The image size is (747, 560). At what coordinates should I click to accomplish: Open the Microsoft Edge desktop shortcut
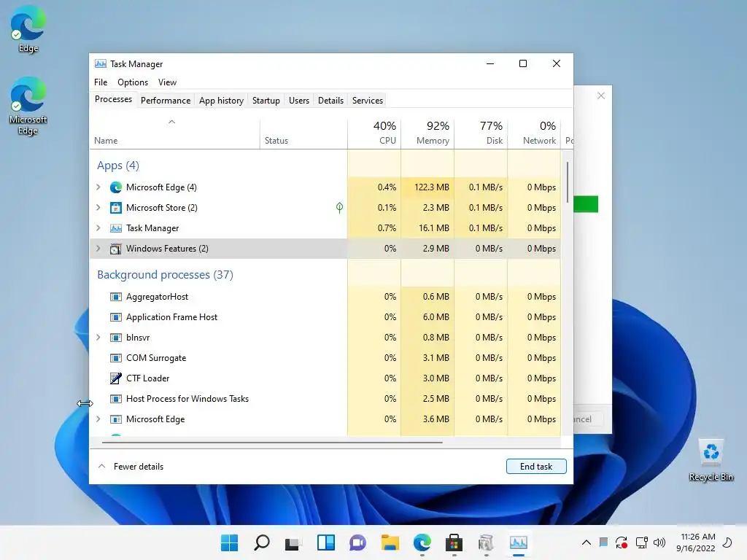28,106
